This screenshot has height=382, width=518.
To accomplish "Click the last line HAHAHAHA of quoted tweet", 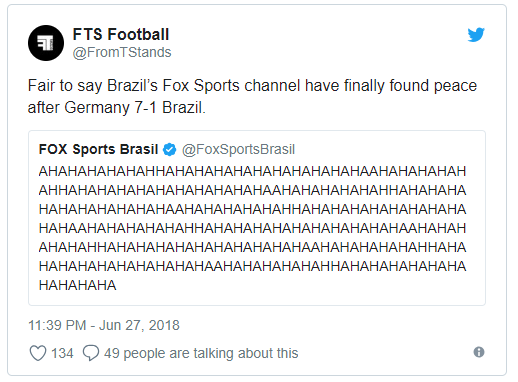I will 77,285.
